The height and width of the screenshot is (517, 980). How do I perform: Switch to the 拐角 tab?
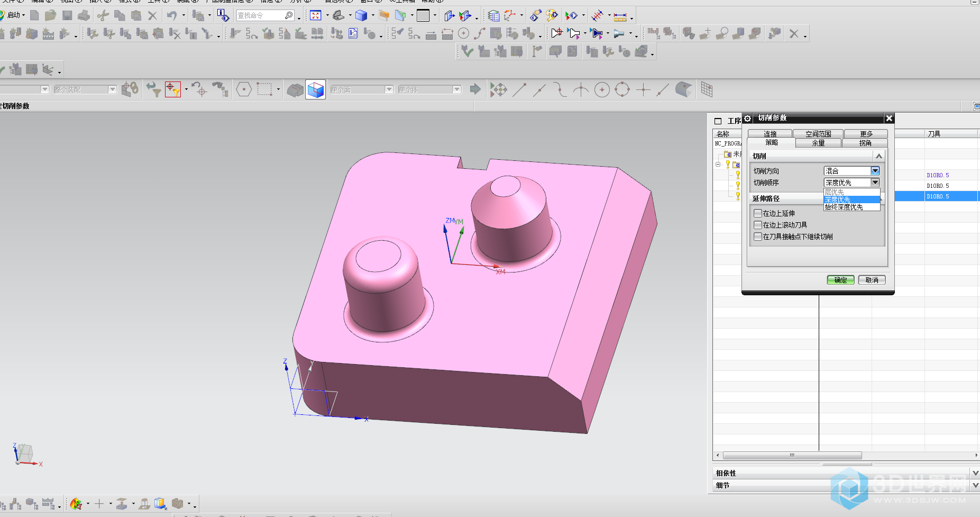tap(865, 143)
